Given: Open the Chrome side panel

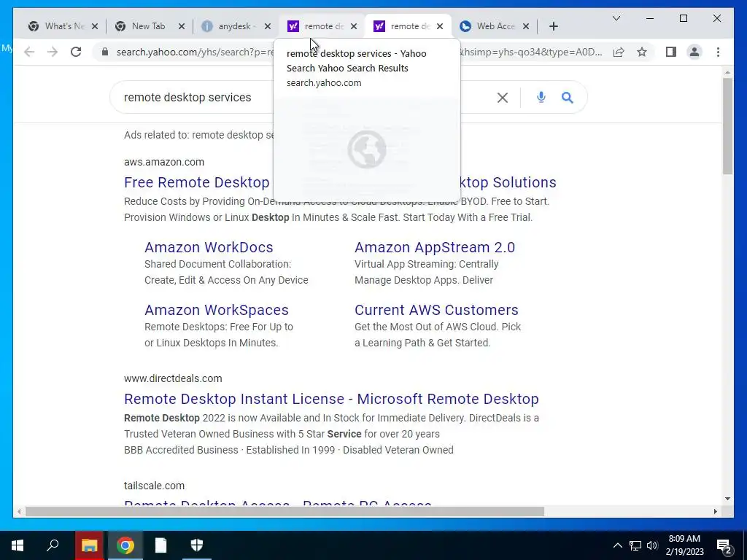Looking at the screenshot, I should click(671, 52).
